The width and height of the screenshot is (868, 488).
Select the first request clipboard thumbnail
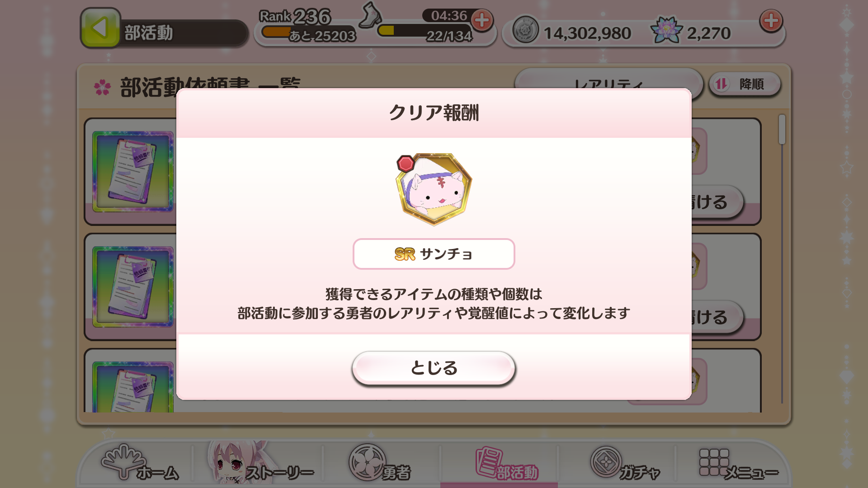[133, 172]
